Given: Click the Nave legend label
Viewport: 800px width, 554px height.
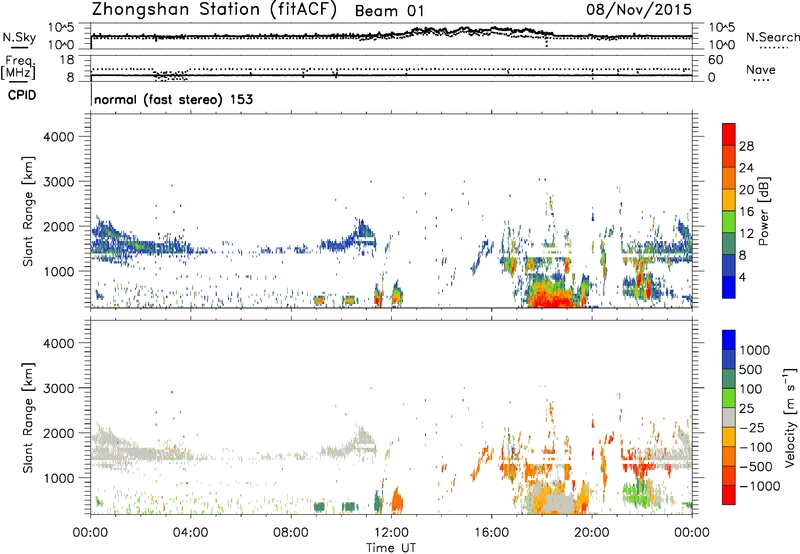Looking at the screenshot, I should [760, 69].
